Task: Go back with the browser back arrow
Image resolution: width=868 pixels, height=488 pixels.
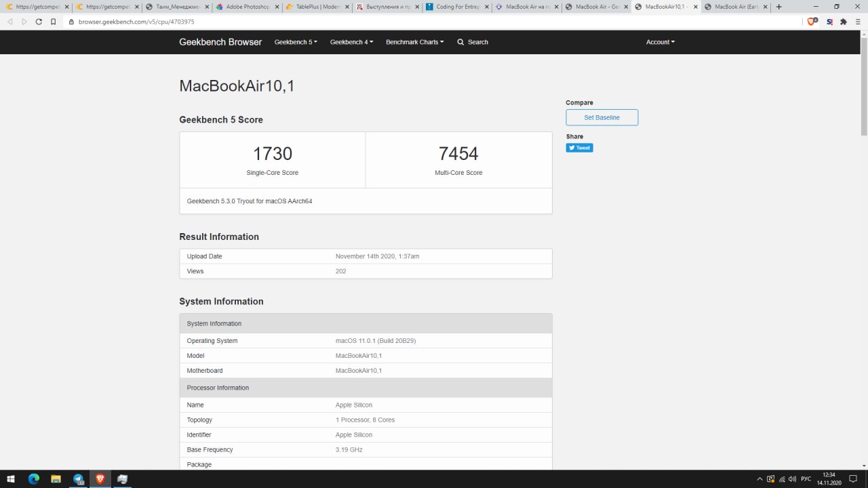Action: (x=10, y=22)
